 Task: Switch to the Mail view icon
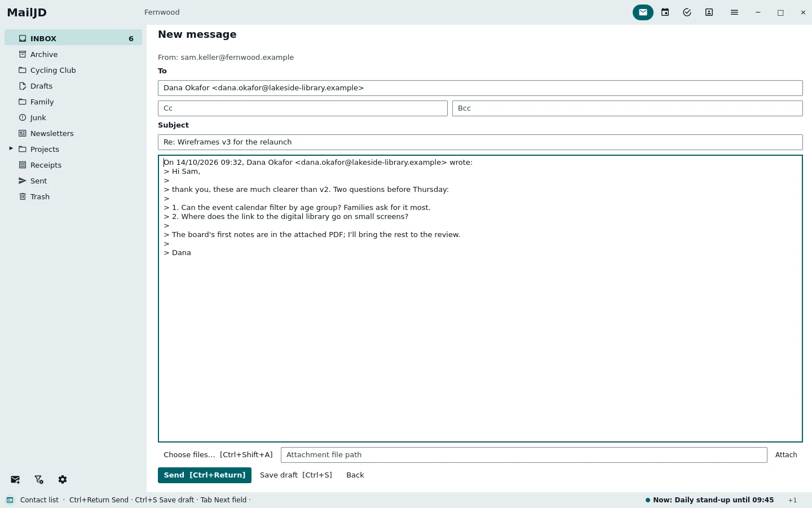[x=643, y=12]
